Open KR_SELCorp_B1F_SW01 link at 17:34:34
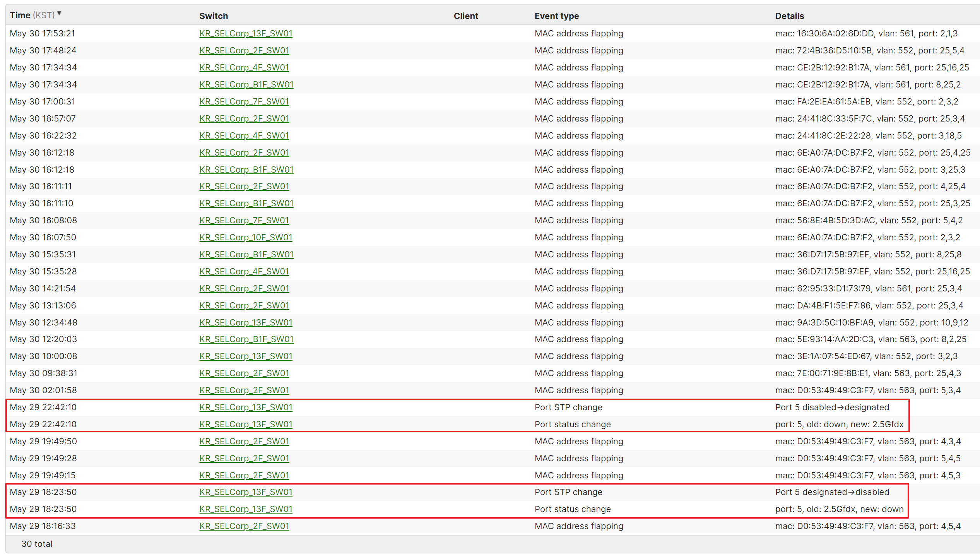980x560 pixels. pos(246,84)
